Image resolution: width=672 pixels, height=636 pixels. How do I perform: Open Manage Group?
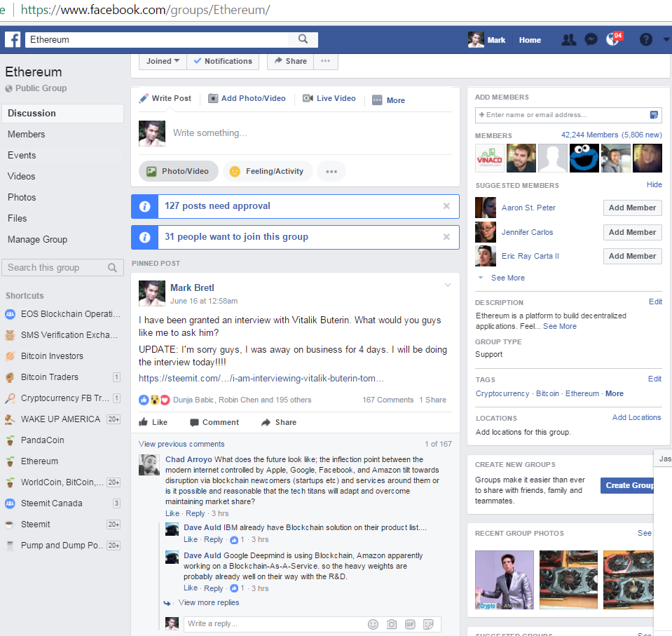pyautogui.click(x=63, y=239)
